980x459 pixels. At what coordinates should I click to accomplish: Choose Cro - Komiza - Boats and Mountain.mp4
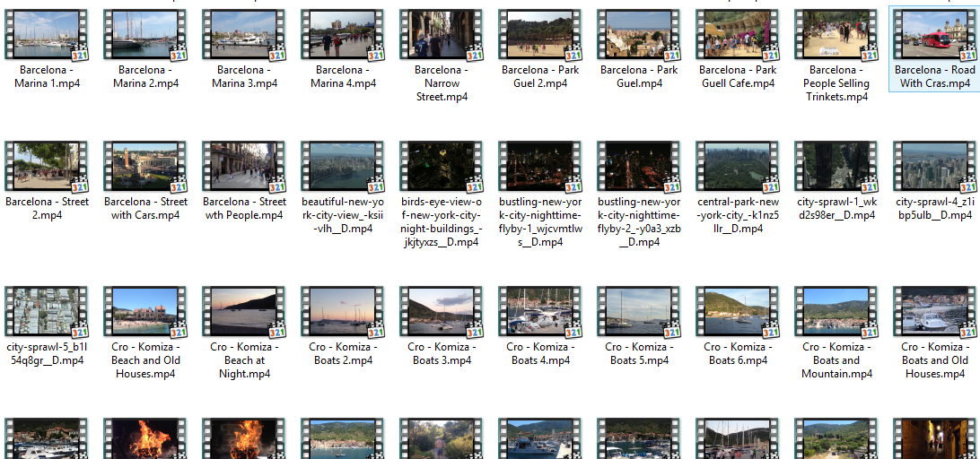click(836, 313)
